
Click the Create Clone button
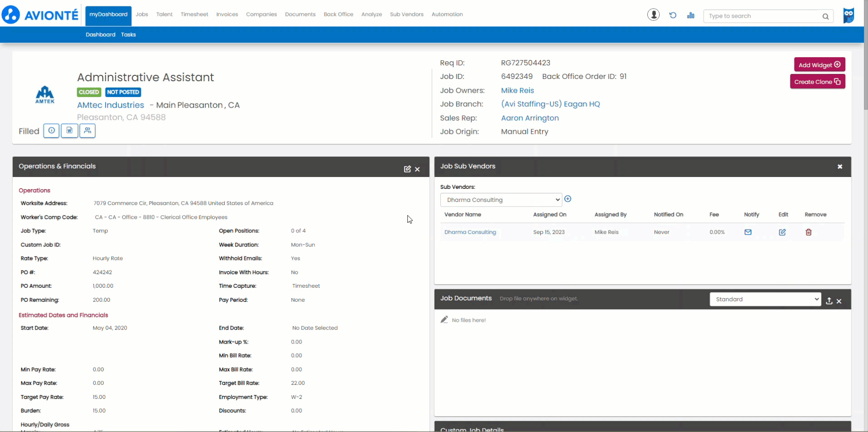click(x=818, y=82)
